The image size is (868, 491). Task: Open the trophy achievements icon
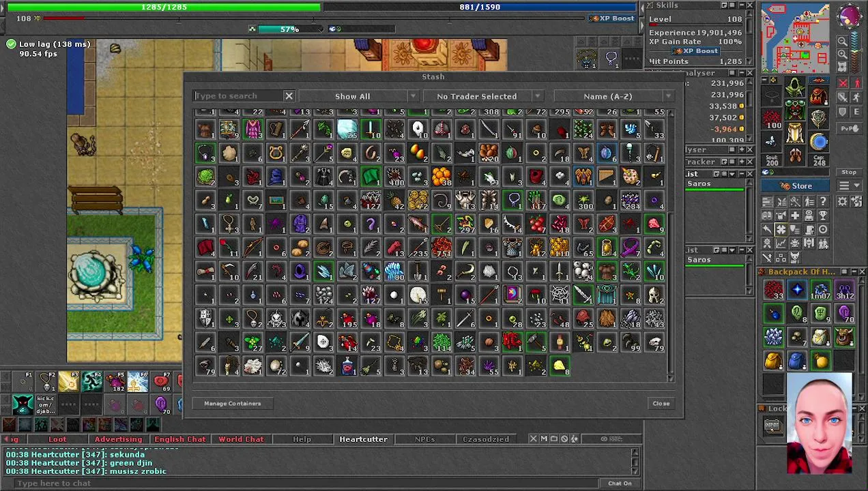[823, 215]
